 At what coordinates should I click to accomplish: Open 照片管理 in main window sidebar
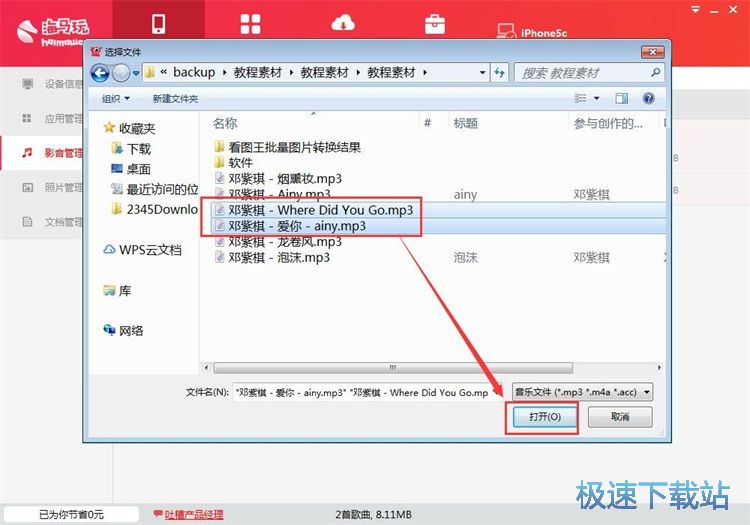53,187
